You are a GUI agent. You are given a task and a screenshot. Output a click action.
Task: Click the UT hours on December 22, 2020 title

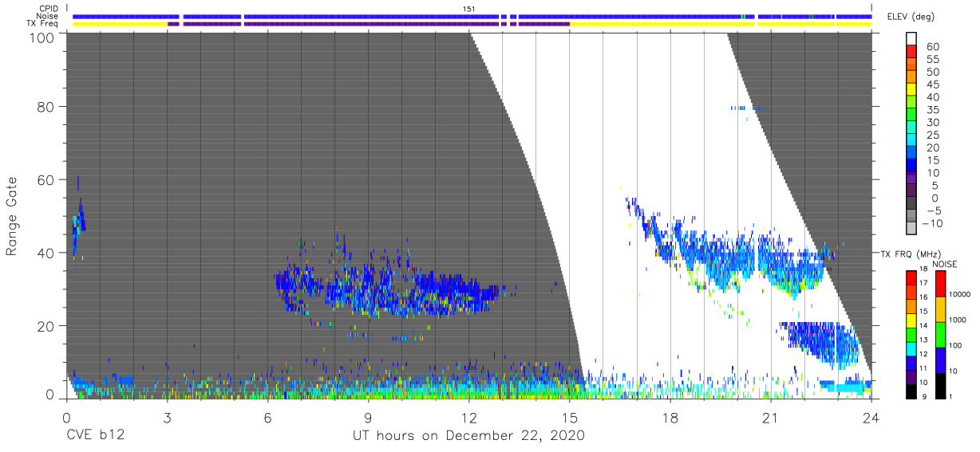click(x=469, y=436)
